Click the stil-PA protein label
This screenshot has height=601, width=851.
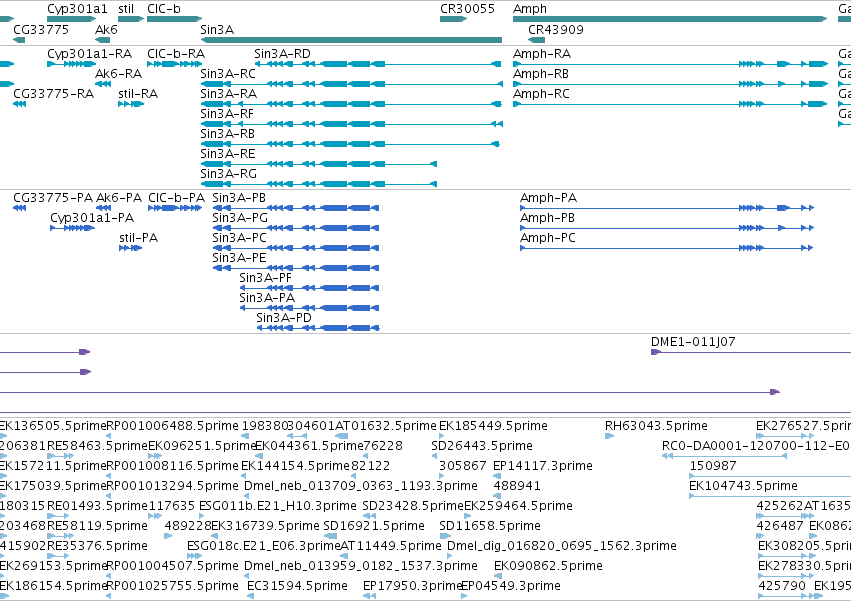click(138, 238)
